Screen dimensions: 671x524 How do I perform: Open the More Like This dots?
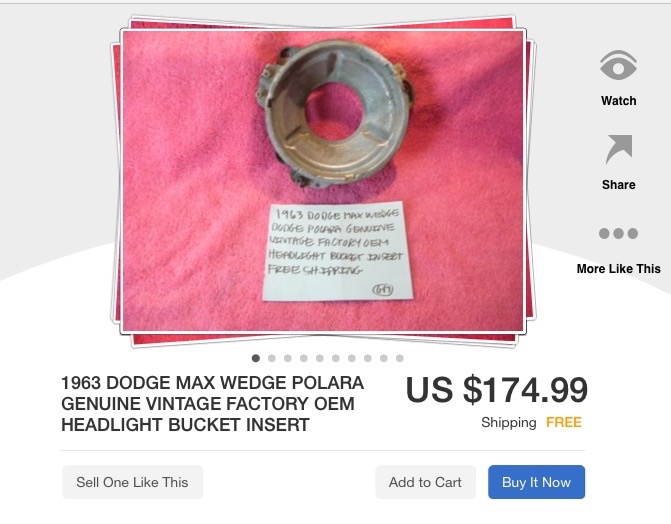[618, 233]
